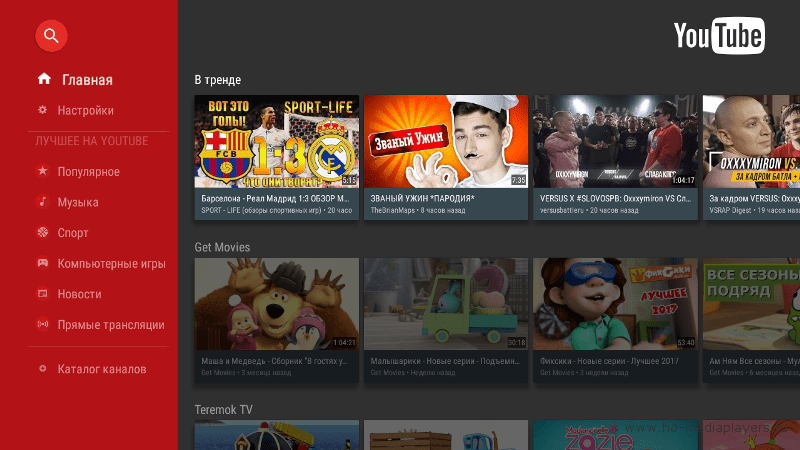Play Фиксики Лучшее 2017 thumbnail
Image resolution: width=800 pixels, height=450 pixels.
pos(615,304)
